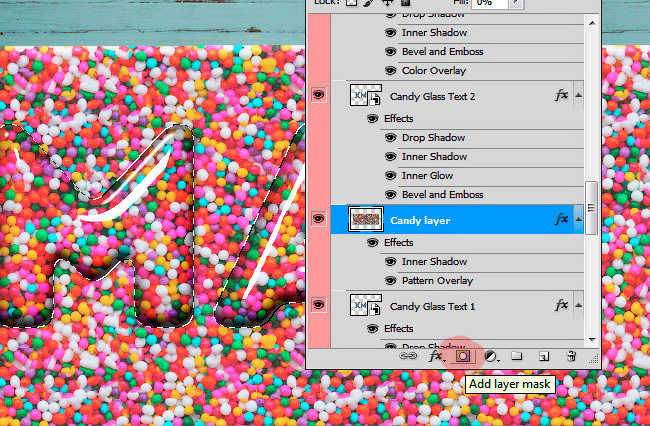Hide Inner Shadow effect under Candy layer

pos(390,262)
